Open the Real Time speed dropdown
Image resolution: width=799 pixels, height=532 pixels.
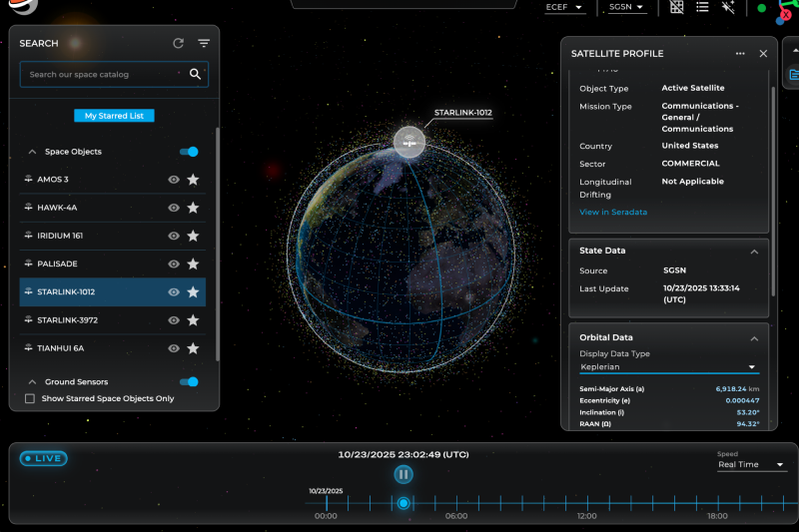[751, 465]
